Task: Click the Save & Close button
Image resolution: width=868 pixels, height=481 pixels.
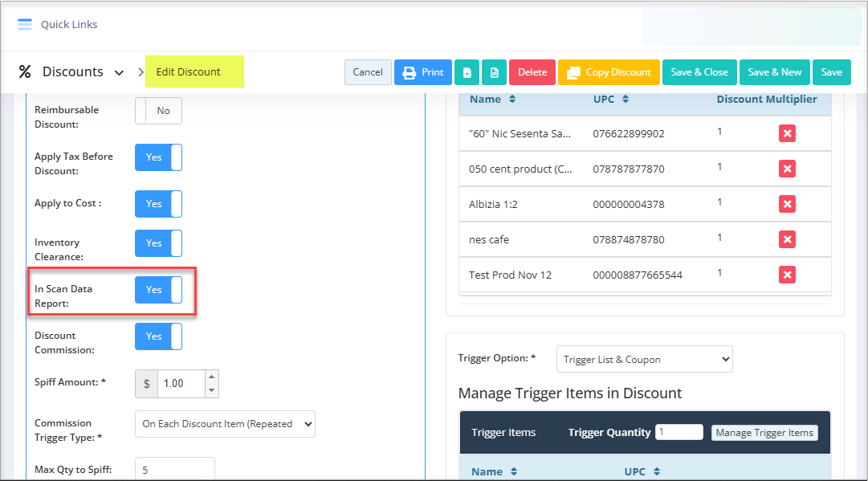Action: click(x=699, y=72)
